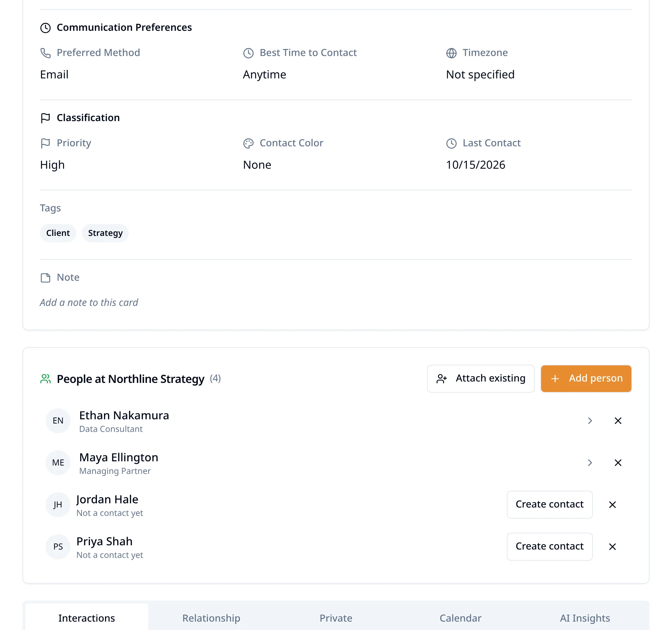Click the Best Time value Anytime
This screenshot has width=672, height=630.
click(265, 75)
